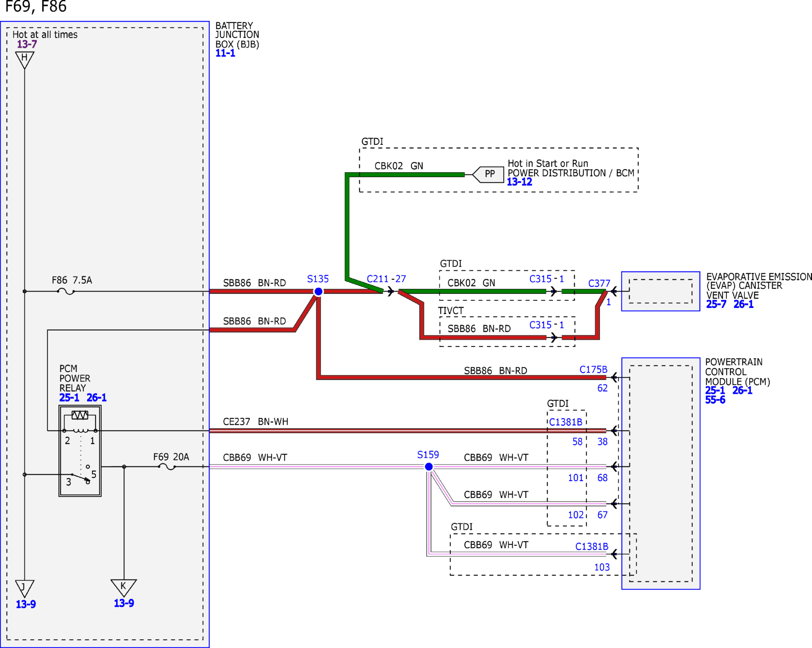
Task: Follow the 13-9 link under triangle K
Action: click(x=124, y=603)
